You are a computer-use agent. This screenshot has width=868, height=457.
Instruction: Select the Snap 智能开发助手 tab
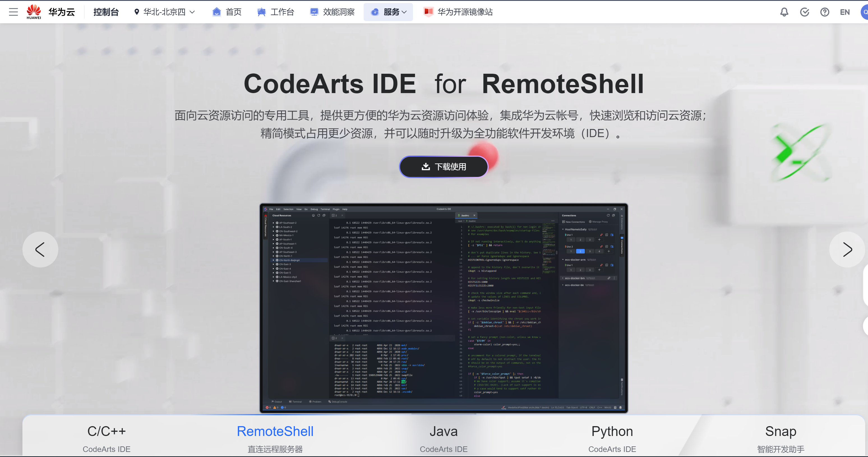pyautogui.click(x=781, y=438)
